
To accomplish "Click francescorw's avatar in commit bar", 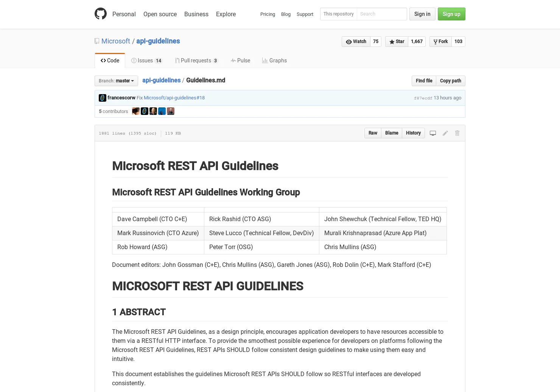I will coord(103,98).
